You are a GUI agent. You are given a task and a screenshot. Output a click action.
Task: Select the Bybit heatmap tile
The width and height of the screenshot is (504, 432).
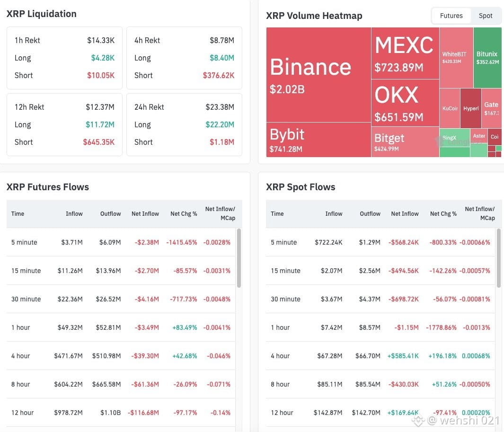[x=318, y=140]
